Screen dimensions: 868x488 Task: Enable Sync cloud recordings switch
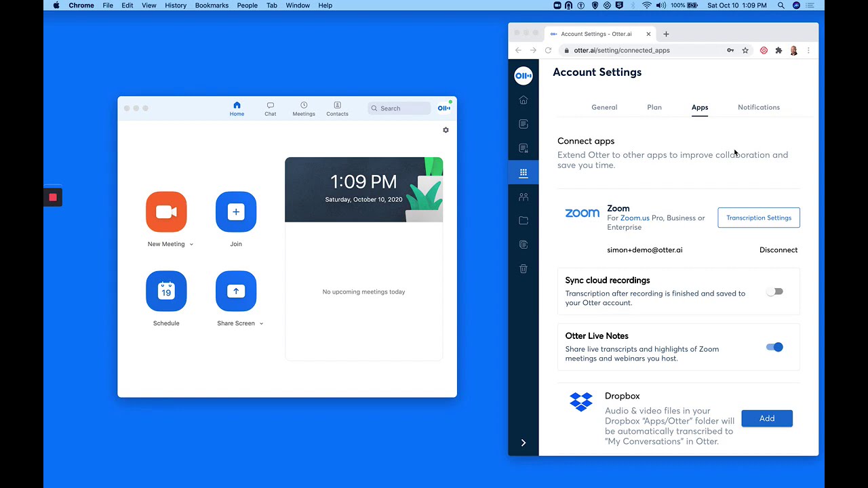(x=774, y=291)
